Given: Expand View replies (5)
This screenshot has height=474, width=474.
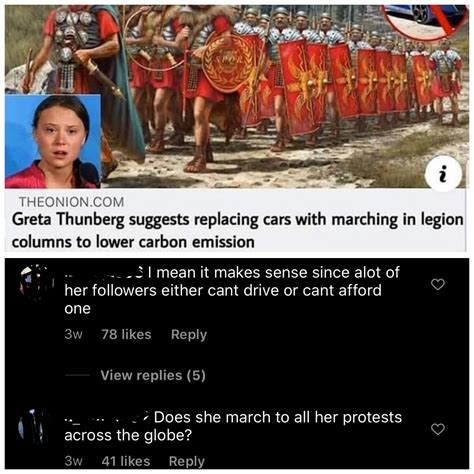Looking at the screenshot, I should pos(153,375).
